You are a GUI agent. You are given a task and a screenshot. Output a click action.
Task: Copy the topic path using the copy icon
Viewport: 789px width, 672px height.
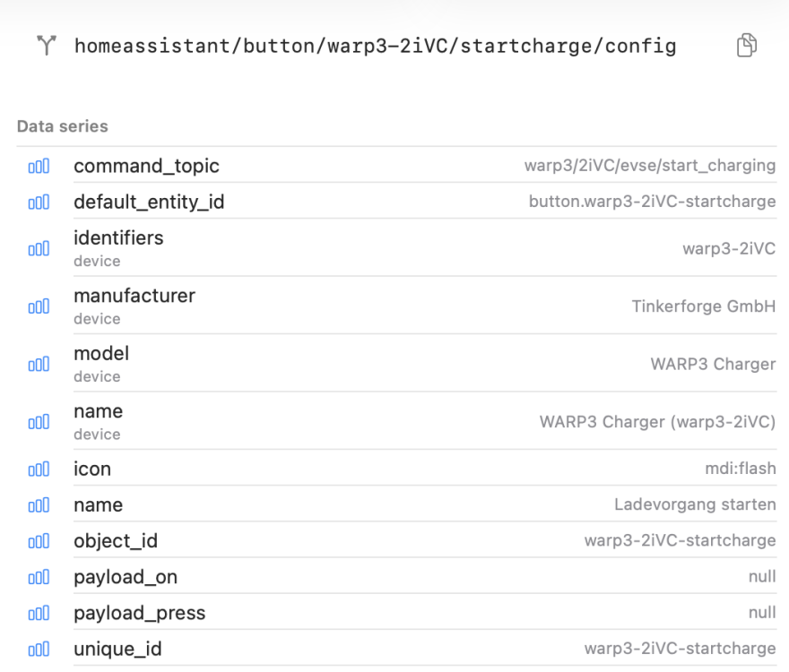coord(747,46)
